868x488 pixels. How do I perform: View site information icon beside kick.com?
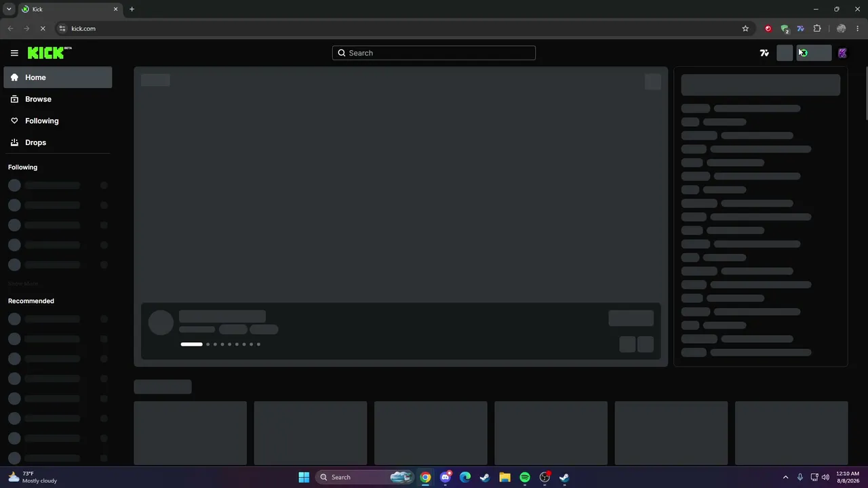tap(62, 28)
